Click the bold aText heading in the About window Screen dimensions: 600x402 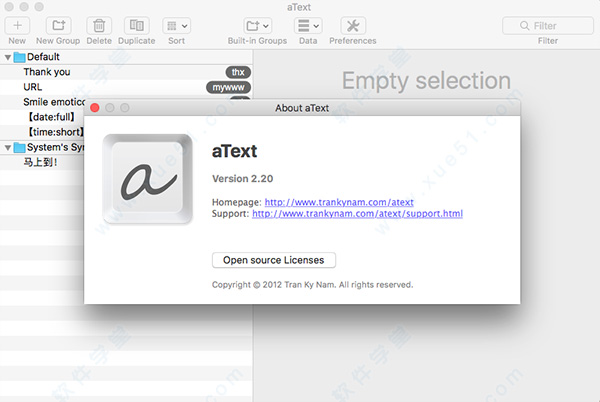[x=235, y=151]
